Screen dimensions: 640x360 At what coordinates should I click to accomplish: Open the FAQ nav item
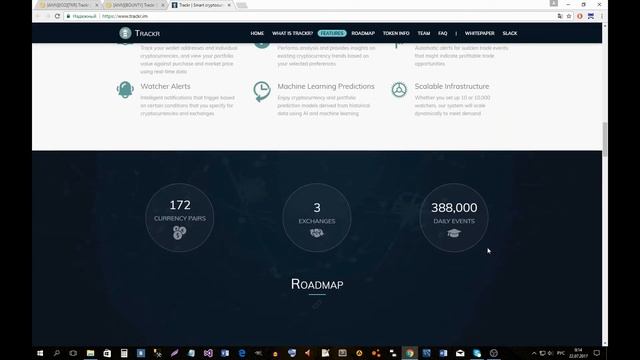(442, 33)
